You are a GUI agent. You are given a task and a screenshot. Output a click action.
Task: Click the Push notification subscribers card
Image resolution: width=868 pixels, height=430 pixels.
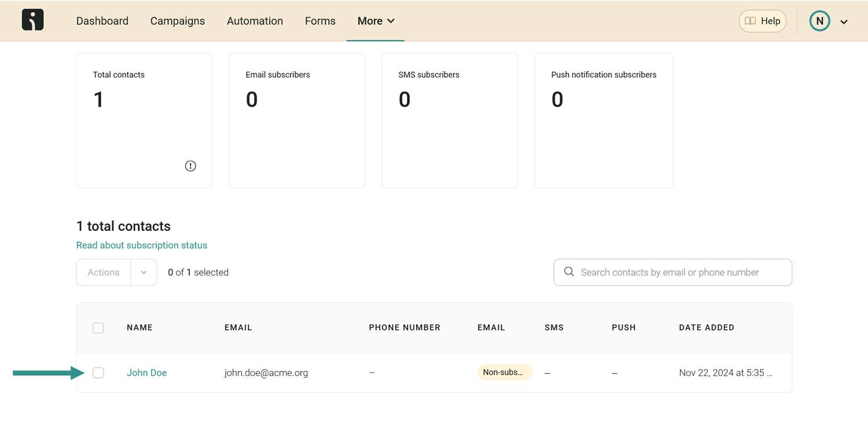tap(604, 120)
